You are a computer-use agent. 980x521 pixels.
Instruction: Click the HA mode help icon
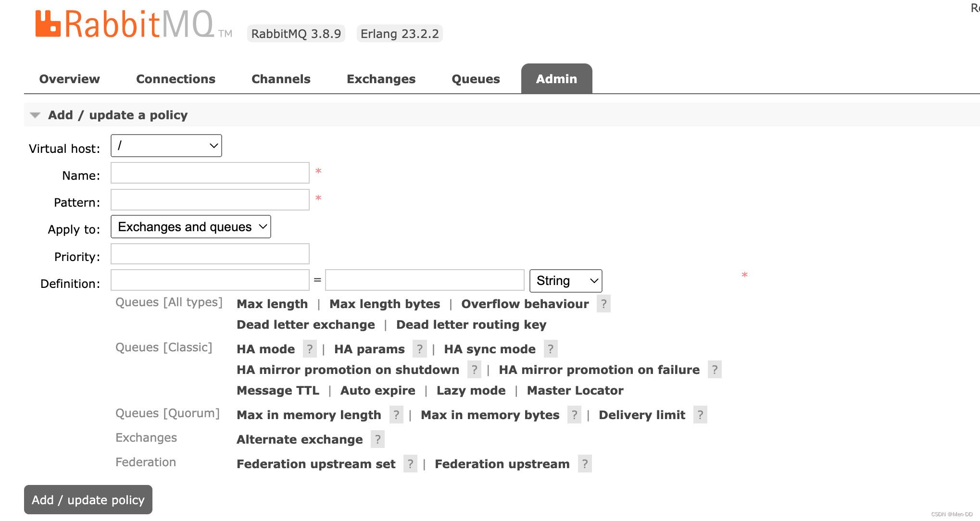pyautogui.click(x=309, y=349)
